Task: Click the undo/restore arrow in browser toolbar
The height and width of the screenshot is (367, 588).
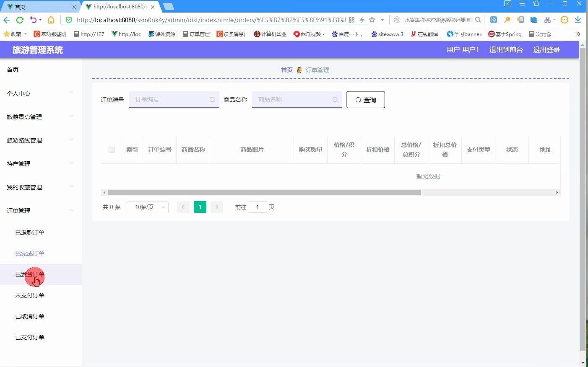Action: point(33,20)
